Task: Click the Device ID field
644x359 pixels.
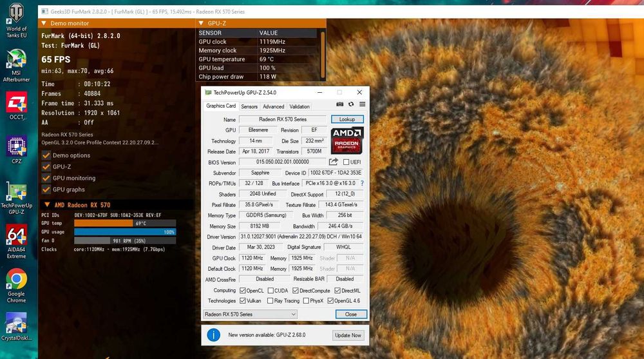Action: (x=336, y=173)
